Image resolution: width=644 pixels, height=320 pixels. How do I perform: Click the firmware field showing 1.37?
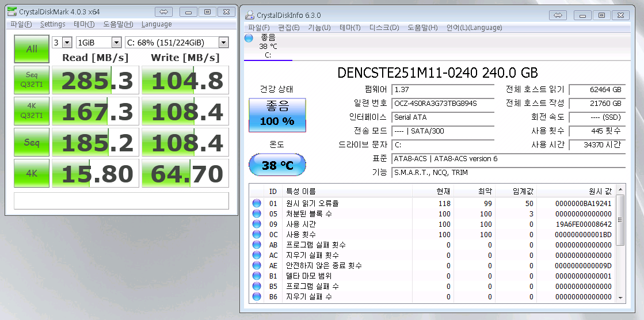tap(443, 90)
